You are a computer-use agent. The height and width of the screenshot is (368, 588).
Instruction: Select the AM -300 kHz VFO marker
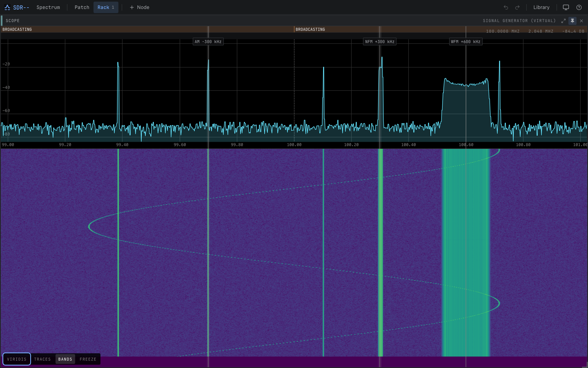(x=208, y=42)
